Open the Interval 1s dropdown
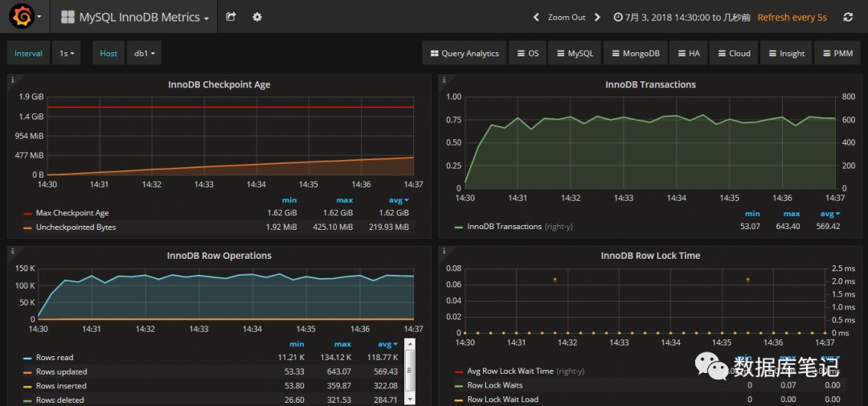868x406 pixels. coord(67,54)
